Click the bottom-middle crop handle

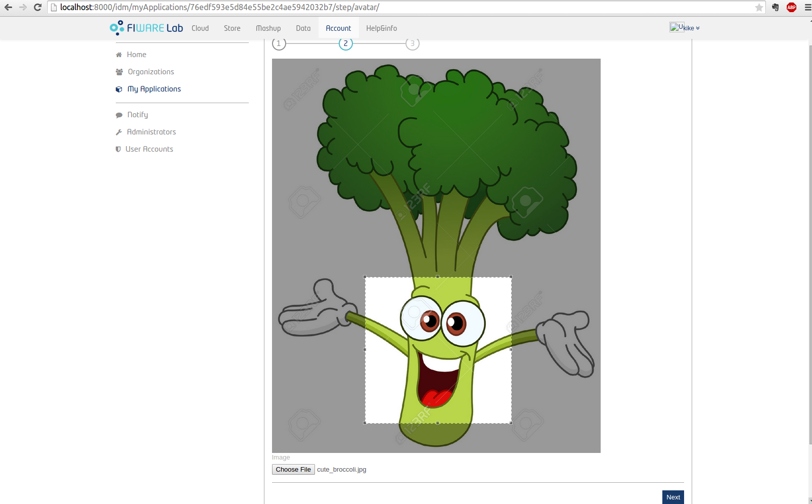(438, 423)
